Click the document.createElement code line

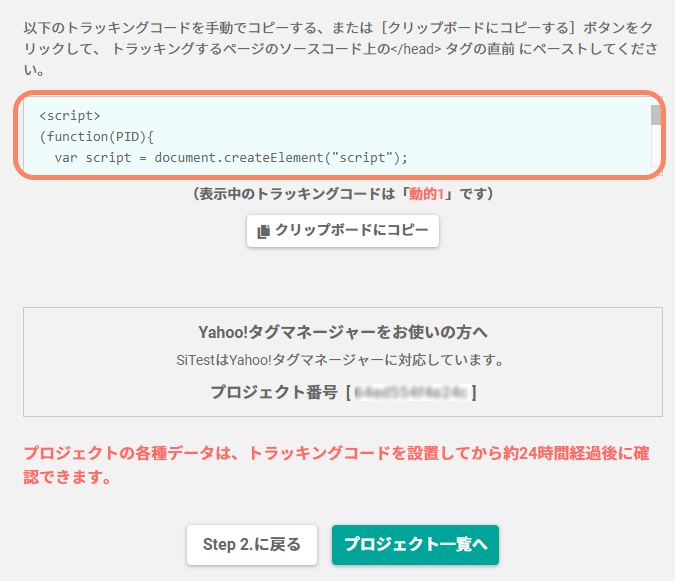[231, 158]
